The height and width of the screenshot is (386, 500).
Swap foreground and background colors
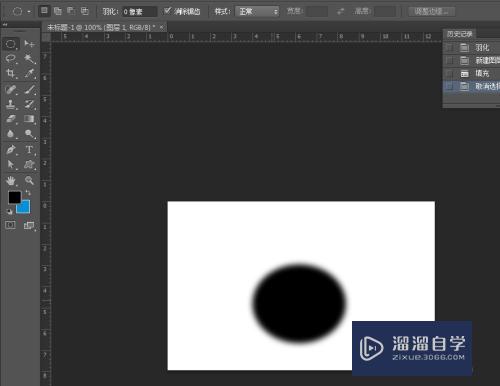28,193
